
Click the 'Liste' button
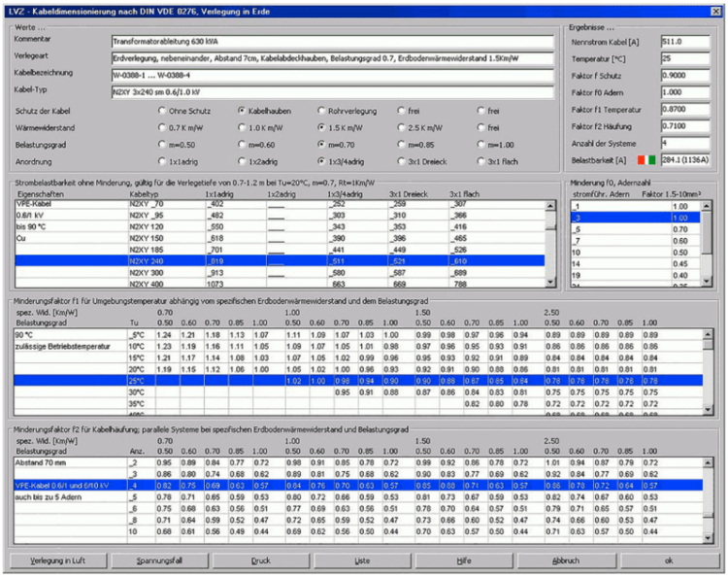tap(362, 561)
